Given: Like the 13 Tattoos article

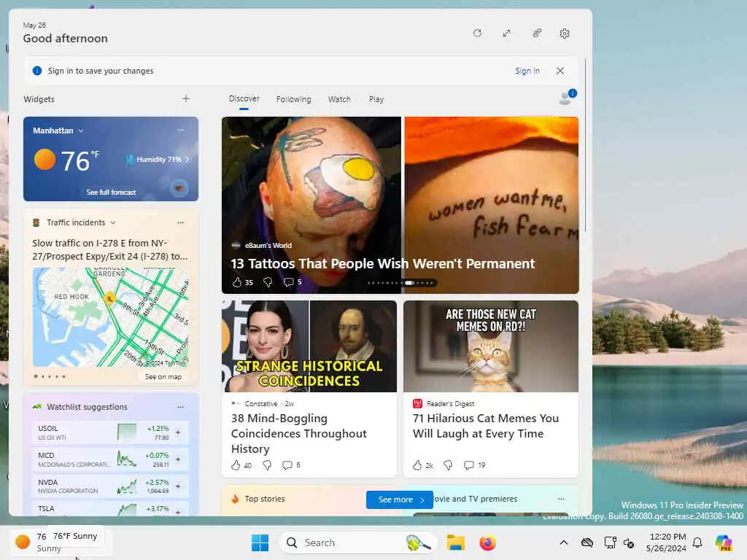Looking at the screenshot, I should [x=237, y=282].
